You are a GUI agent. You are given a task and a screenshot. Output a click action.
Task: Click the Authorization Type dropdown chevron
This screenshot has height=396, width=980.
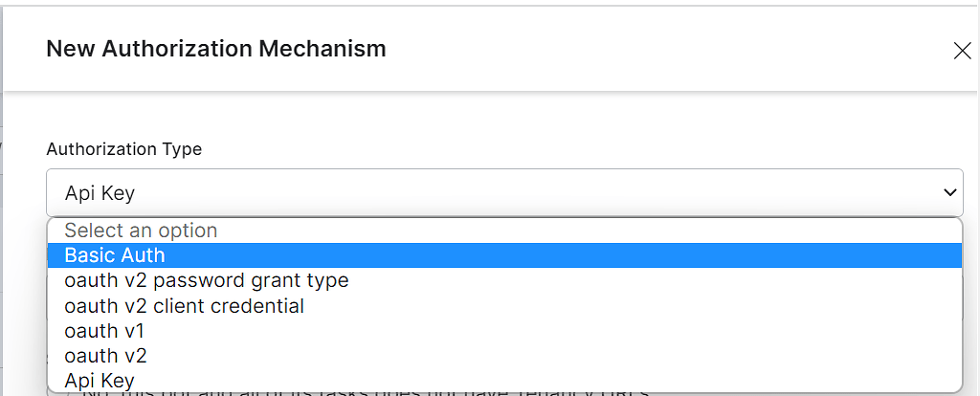[950, 193]
